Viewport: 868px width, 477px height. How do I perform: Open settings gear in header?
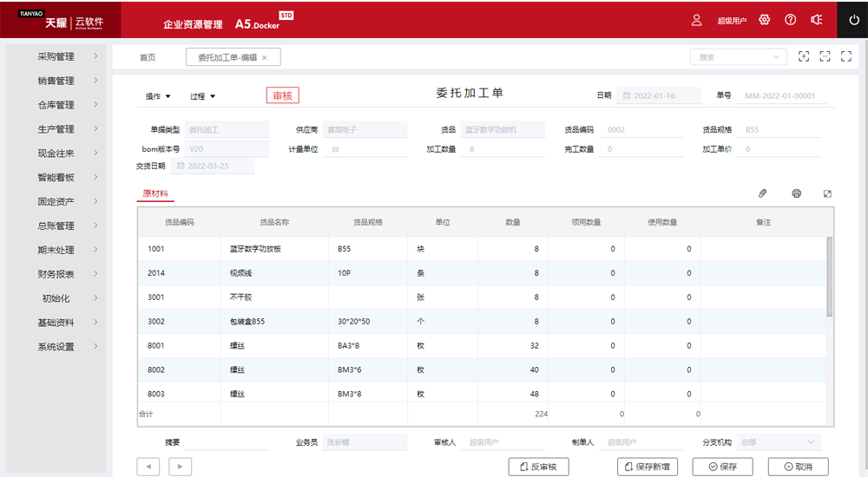pyautogui.click(x=765, y=20)
